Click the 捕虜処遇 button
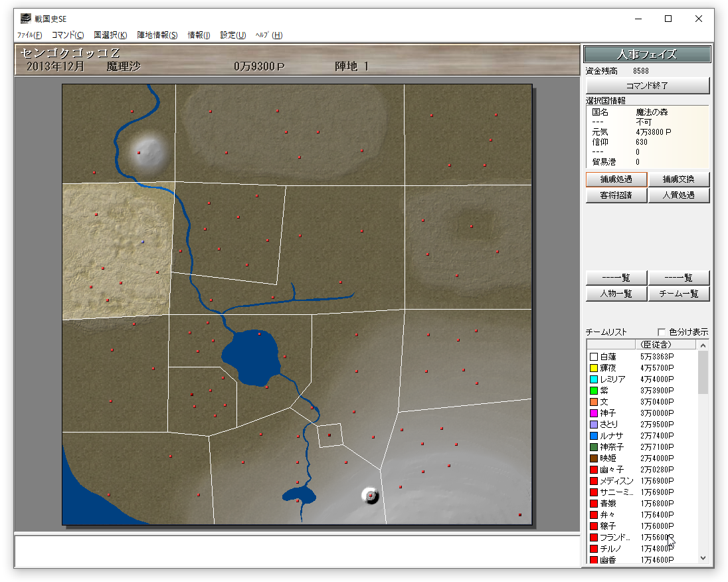Screen dimensions: 728x582 click(x=616, y=179)
